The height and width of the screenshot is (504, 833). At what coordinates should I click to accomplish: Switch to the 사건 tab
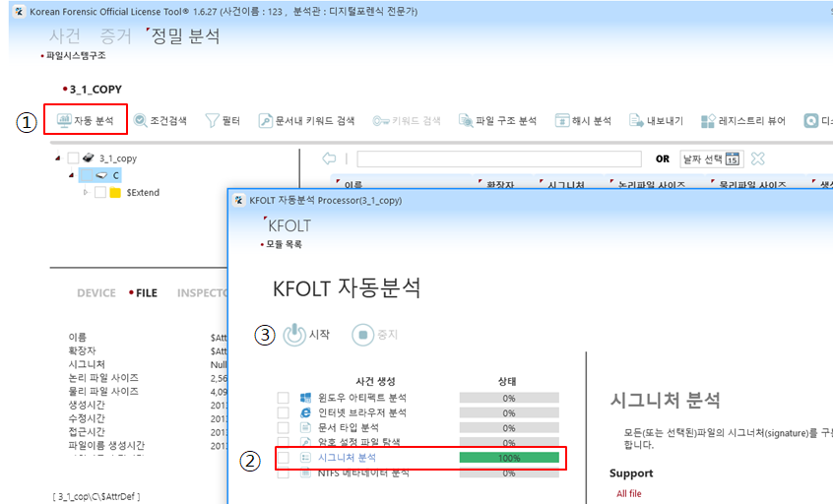pyautogui.click(x=65, y=35)
